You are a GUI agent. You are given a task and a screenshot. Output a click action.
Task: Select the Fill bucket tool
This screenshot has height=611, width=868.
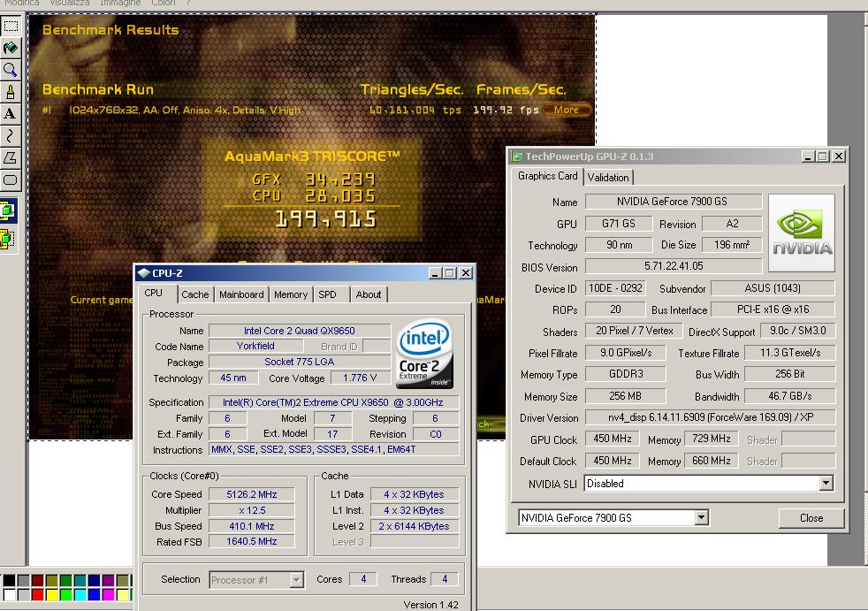[11, 49]
